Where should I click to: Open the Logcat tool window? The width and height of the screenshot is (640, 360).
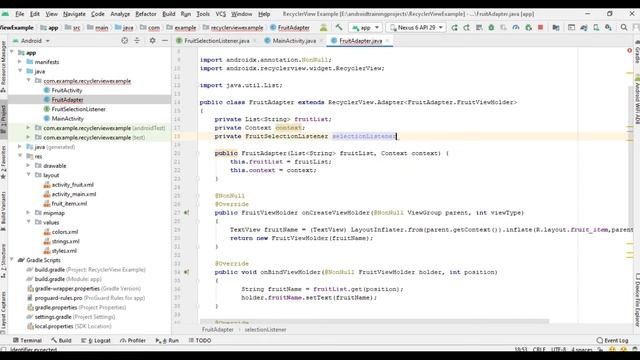tap(96, 340)
